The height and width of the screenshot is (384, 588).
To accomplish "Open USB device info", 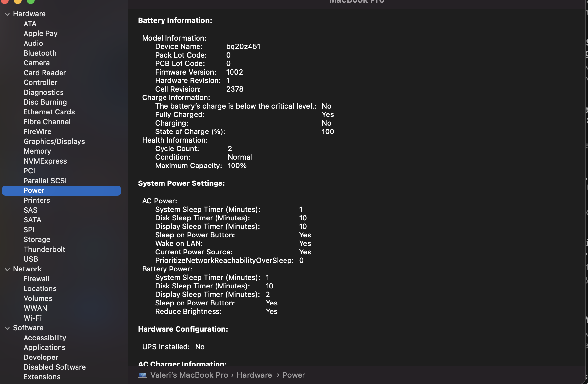I will click(x=31, y=259).
